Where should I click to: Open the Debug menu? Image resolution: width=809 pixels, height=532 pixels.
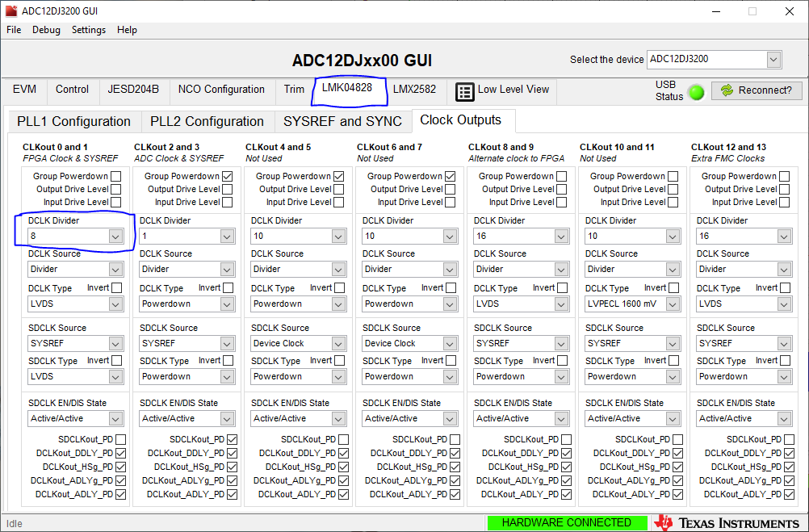coord(47,30)
